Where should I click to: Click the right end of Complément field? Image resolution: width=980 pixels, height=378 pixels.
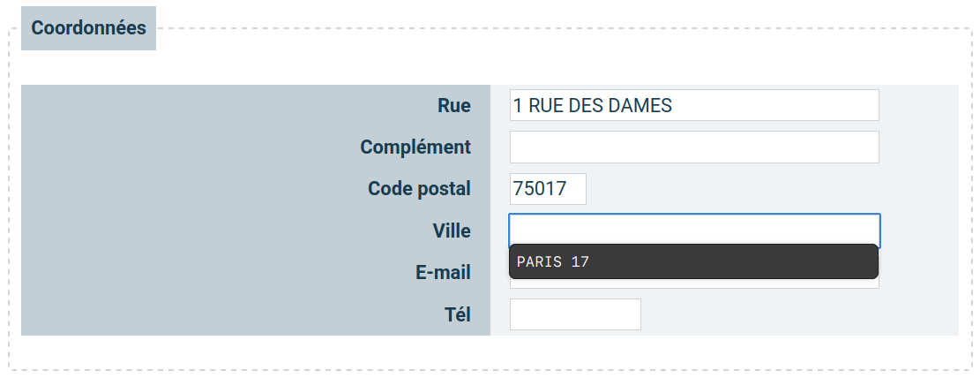tap(864, 147)
